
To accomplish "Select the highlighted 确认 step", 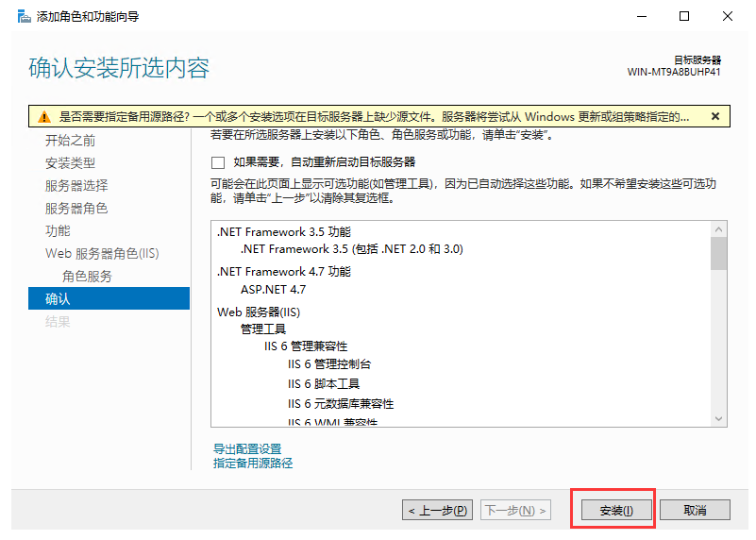I will click(x=58, y=298).
